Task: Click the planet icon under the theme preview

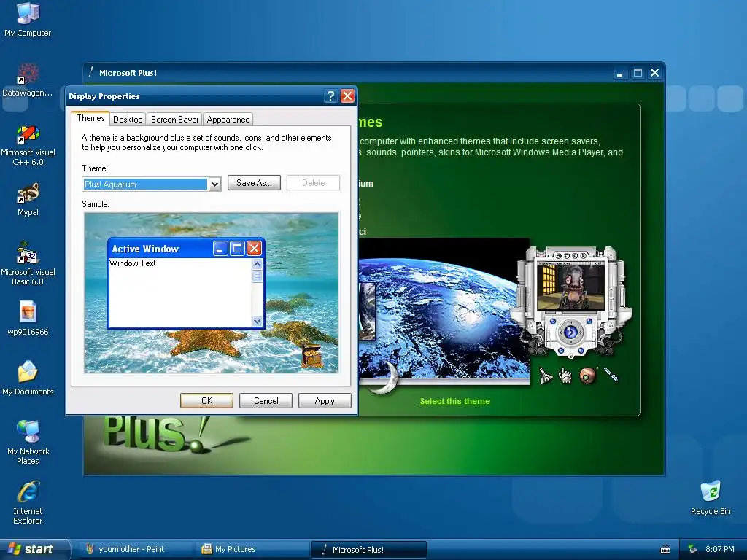Action: (x=588, y=376)
